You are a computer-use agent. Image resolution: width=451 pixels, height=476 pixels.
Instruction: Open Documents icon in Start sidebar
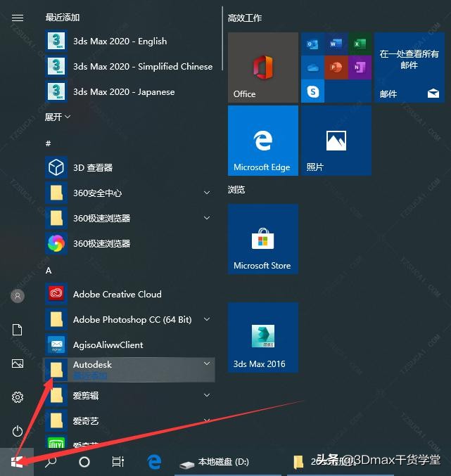coord(18,330)
